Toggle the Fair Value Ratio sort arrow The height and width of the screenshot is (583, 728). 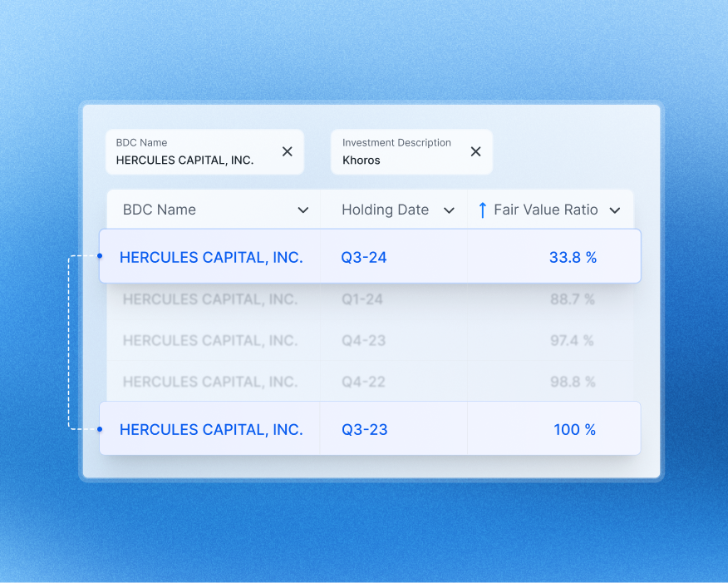(x=482, y=210)
